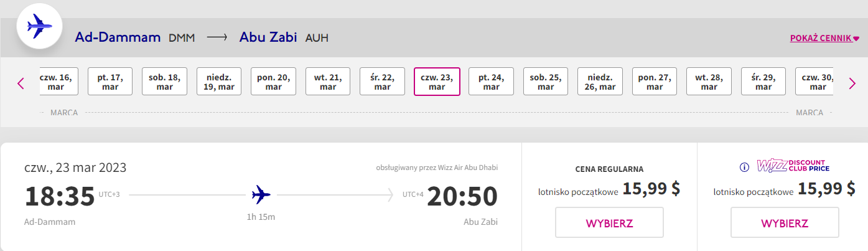Click the Wizz Discount Club Price logo
The image size is (868, 251).
[793, 166]
